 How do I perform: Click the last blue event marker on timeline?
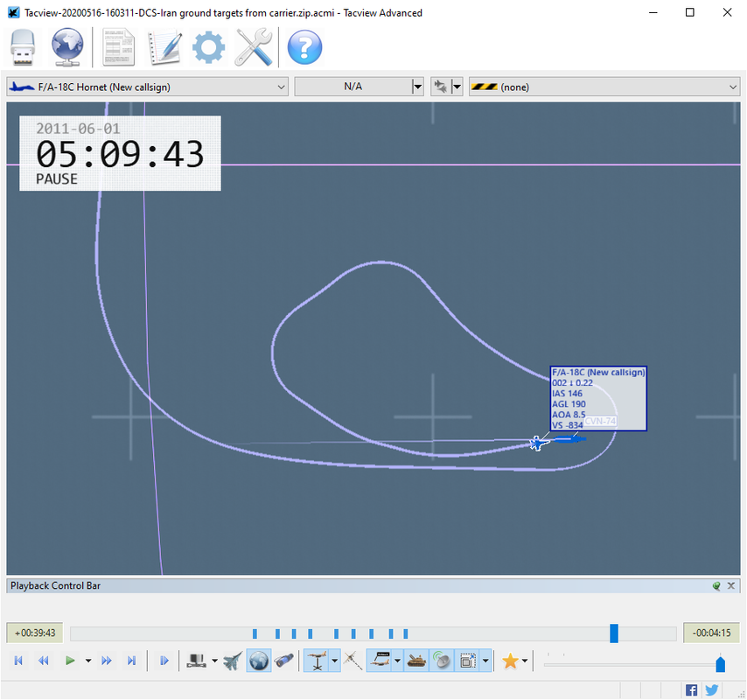[x=406, y=633]
